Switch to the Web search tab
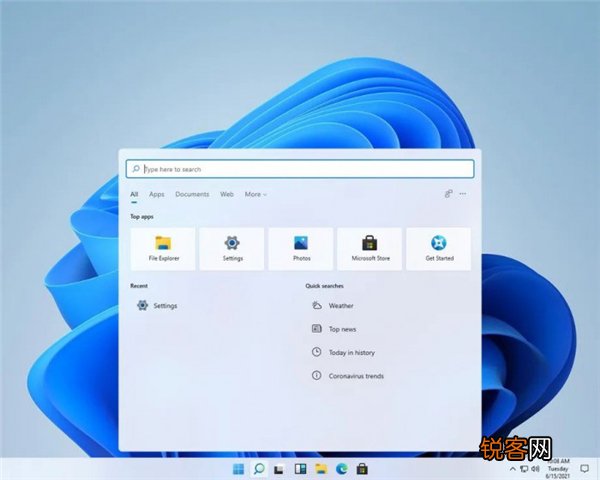 tap(227, 194)
